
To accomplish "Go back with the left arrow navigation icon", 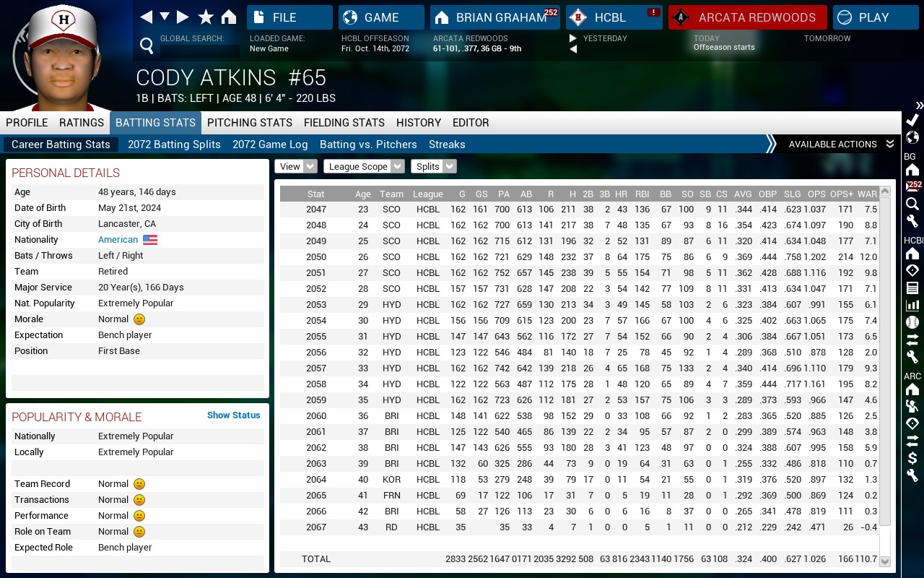I will 147,17.
